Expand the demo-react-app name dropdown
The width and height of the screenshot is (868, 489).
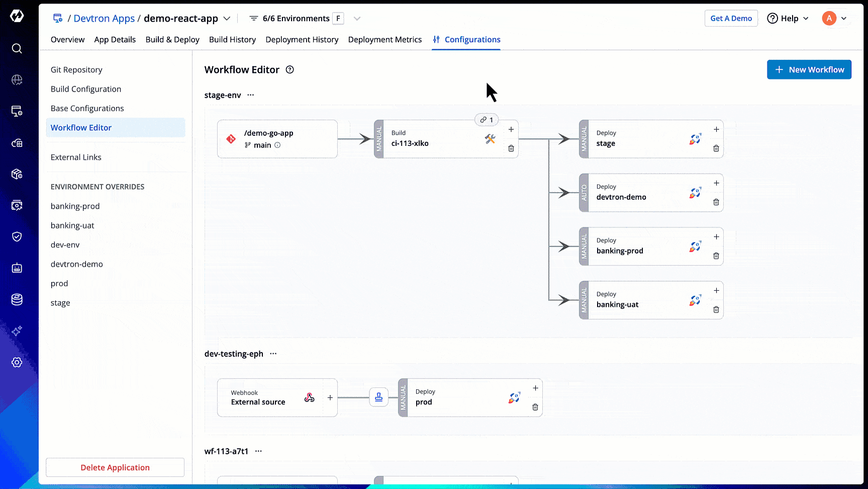[227, 19]
